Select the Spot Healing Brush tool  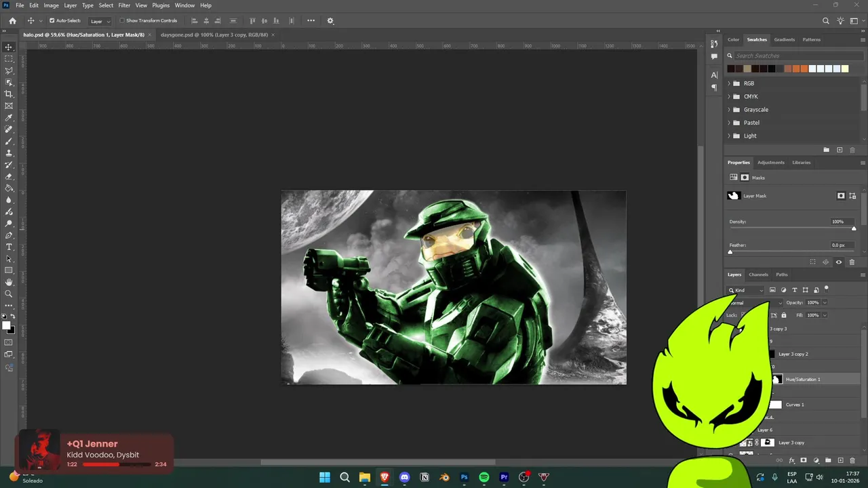pos(9,129)
